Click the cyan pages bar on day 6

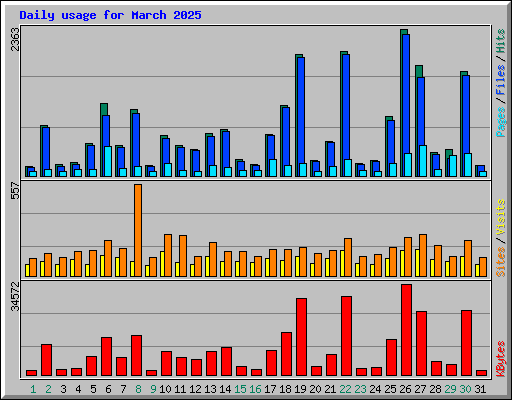pyautogui.click(x=108, y=161)
